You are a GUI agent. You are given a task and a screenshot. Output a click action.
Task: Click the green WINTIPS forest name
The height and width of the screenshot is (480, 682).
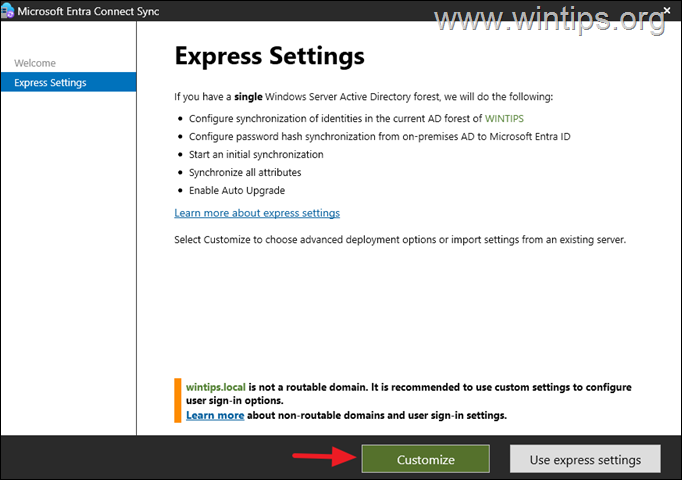click(504, 118)
